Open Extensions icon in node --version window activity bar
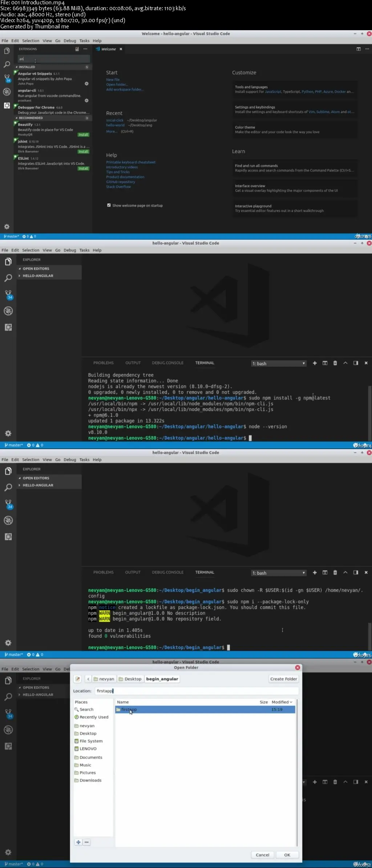This screenshot has height=868, width=372. (x=8, y=327)
